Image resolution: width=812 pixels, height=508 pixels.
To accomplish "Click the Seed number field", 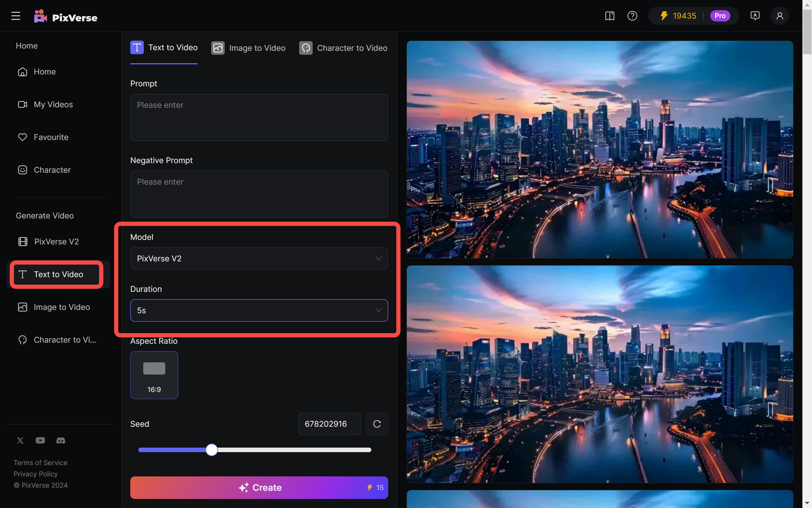I will pyautogui.click(x=329, y=424).
